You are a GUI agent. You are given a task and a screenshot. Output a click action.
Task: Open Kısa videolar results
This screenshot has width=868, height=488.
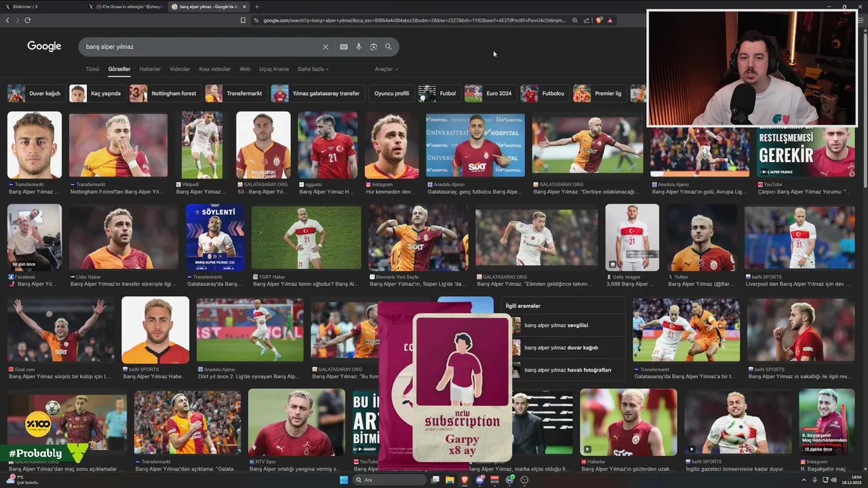[214, 69]
